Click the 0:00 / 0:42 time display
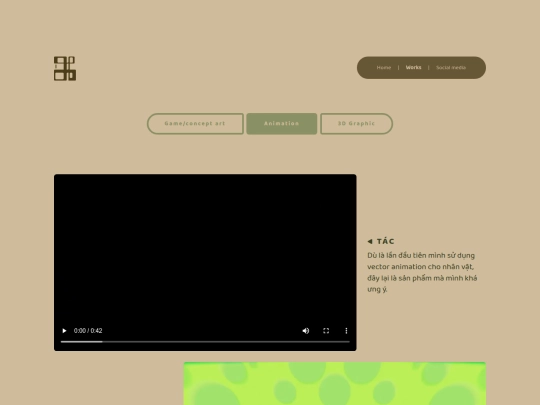 (x=88, y=331)
